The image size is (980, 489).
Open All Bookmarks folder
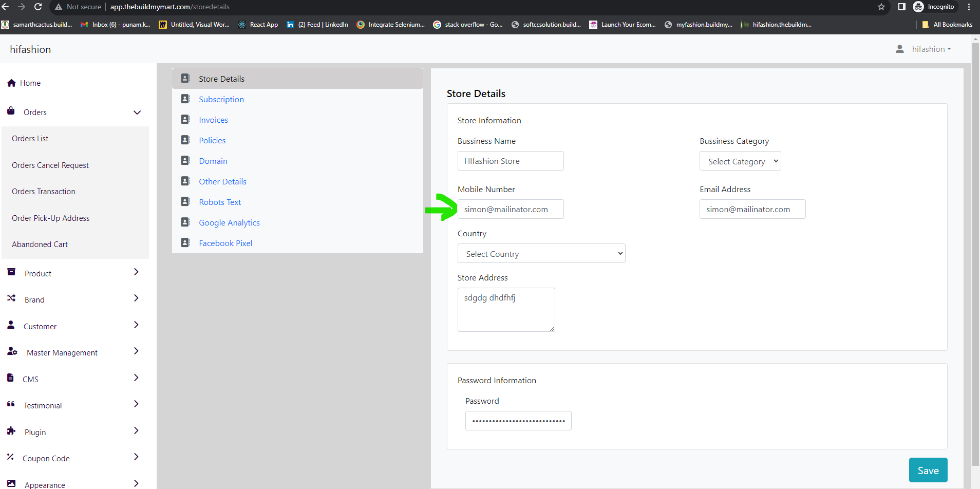pos(947,24)
